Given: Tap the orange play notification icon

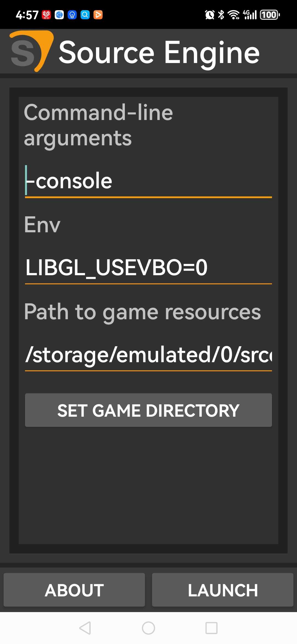Looking at the screenshot, I should point(98,15).
